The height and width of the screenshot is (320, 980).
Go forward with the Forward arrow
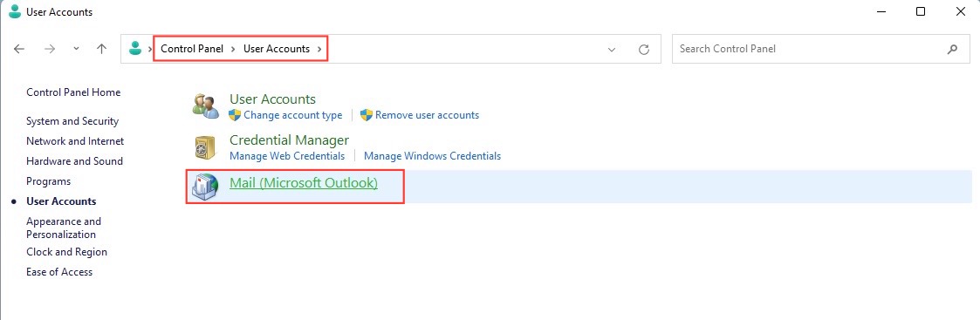[50, 49]
